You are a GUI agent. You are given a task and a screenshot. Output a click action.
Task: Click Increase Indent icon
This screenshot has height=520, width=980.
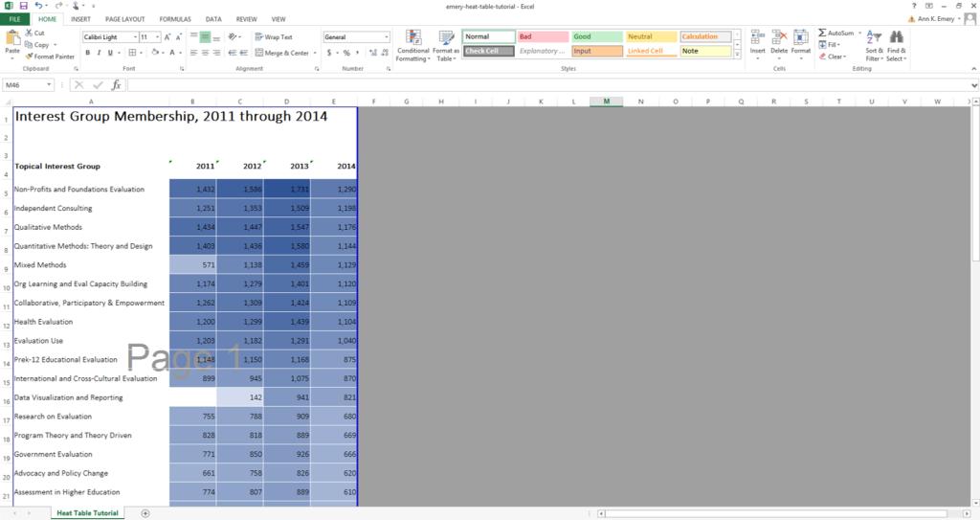244,53
